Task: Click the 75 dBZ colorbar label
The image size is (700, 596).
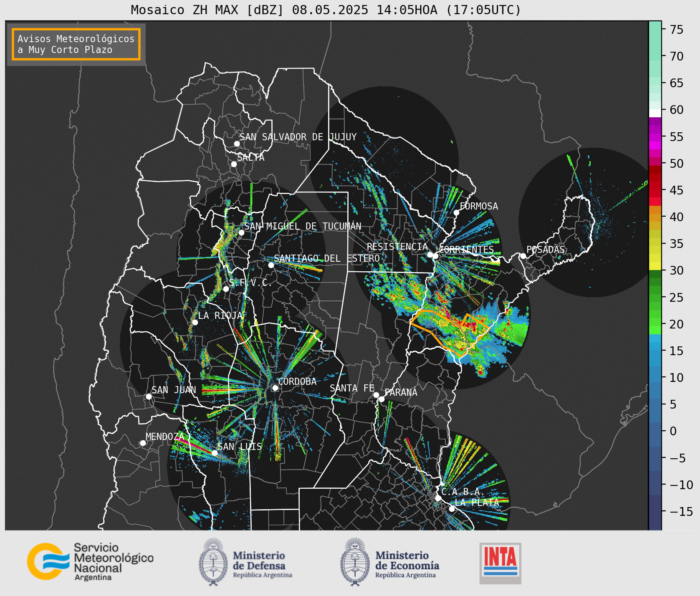Action: [x=677, y=29]
